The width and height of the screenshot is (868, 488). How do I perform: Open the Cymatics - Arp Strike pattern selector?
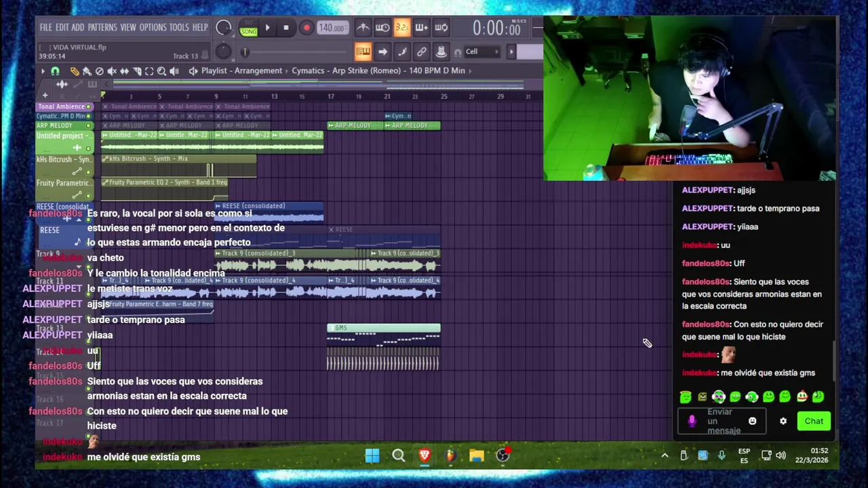[x=378, y=70]
